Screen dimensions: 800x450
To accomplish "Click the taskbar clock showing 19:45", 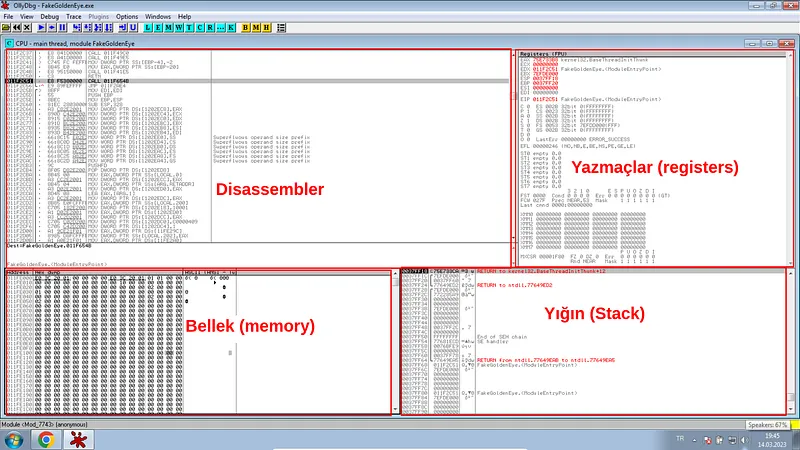I will click(772, 440).
